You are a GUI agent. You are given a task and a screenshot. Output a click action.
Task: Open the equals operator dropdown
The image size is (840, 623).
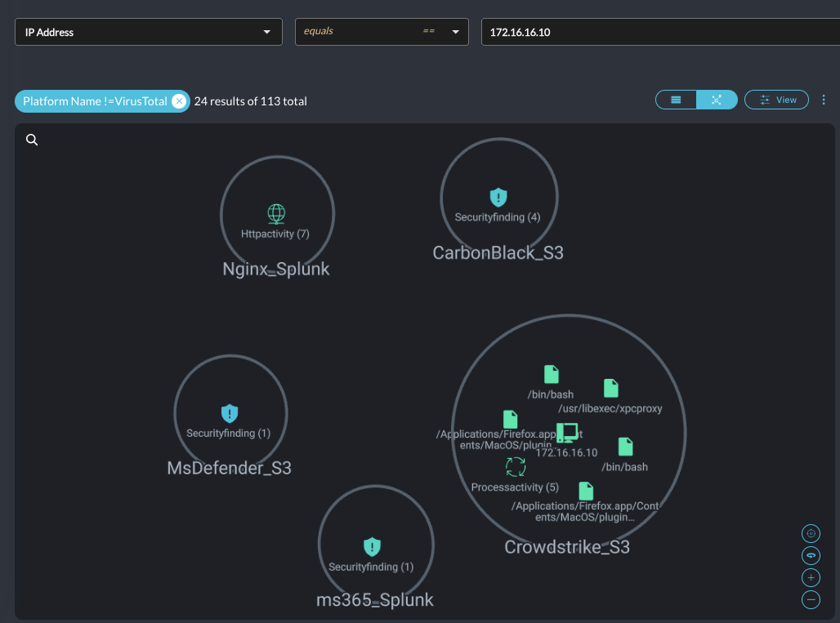382,32
